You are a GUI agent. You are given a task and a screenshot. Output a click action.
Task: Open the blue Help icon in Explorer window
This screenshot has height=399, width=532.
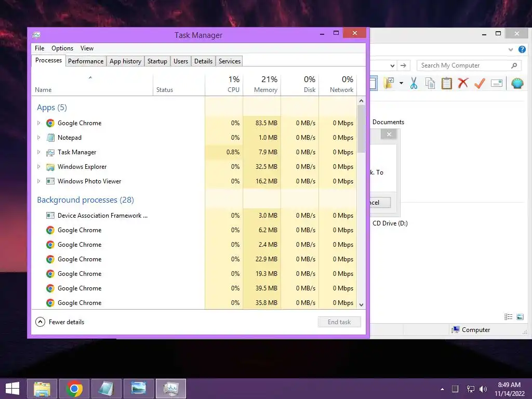point(522,49)
